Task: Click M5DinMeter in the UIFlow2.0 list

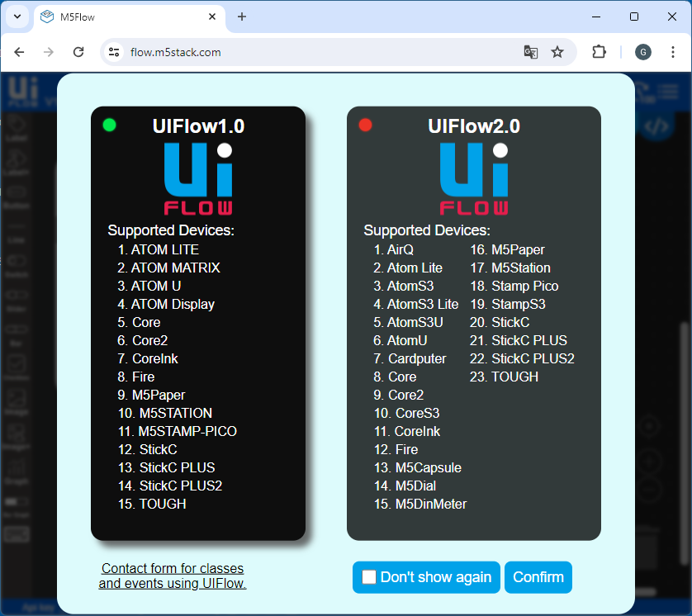Action: tap(431, 504)
